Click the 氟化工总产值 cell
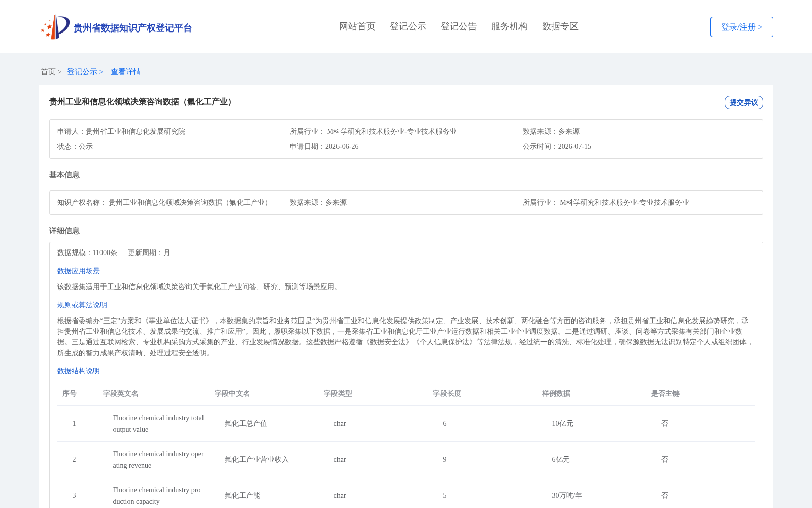The width and height of the screenshot is (812, 508). (246, 423)
